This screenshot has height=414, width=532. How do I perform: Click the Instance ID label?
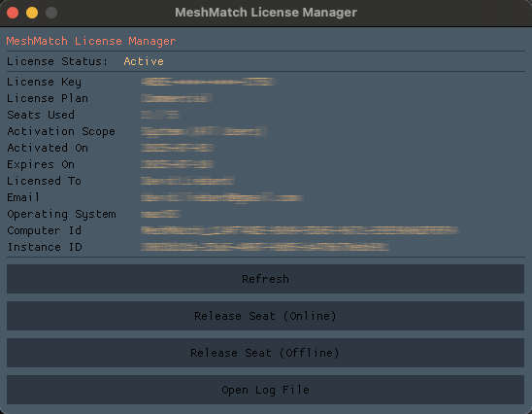(45, 247)
